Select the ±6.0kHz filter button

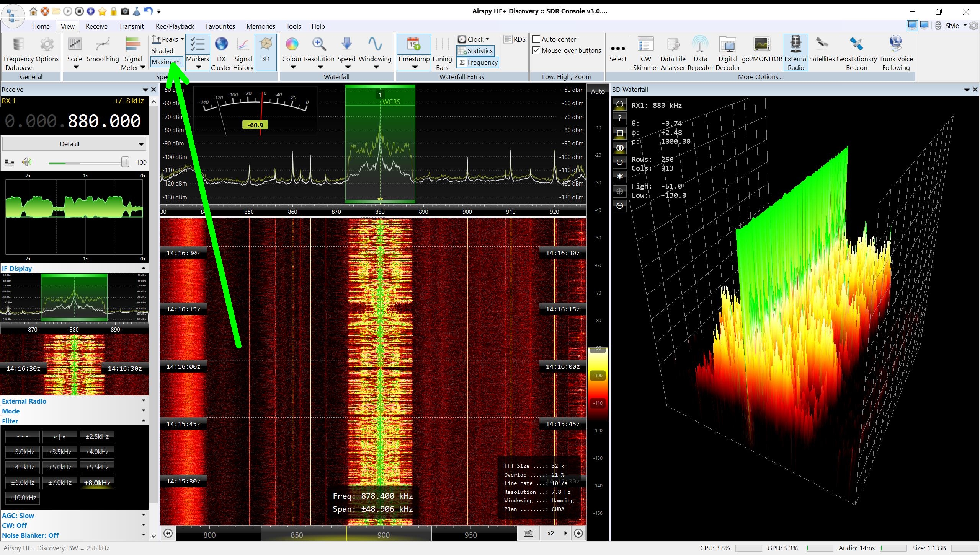(x=23, y=482)
